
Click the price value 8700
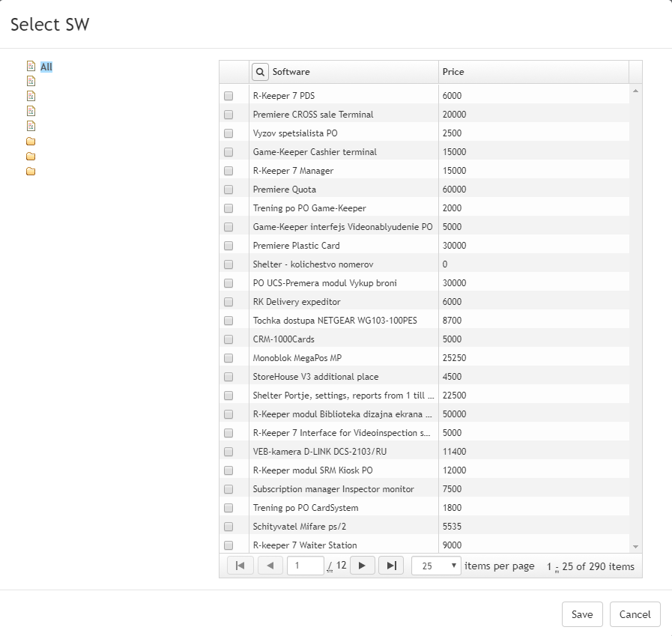(x=452, y=321)
